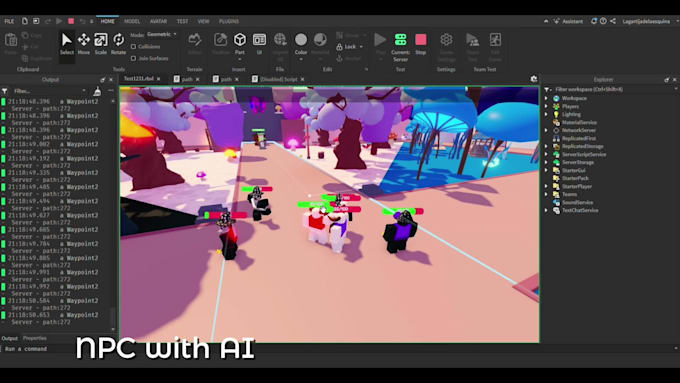This screenshot has width=680, height=383.
Task: Click the Color circle icon
Action: click(x=301, y=40)
